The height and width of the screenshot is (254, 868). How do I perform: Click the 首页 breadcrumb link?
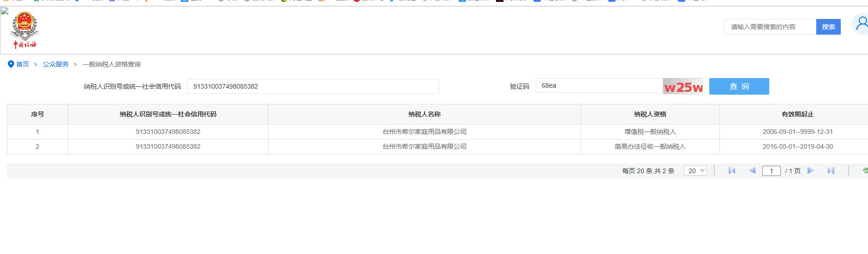[x=23, y=64]
